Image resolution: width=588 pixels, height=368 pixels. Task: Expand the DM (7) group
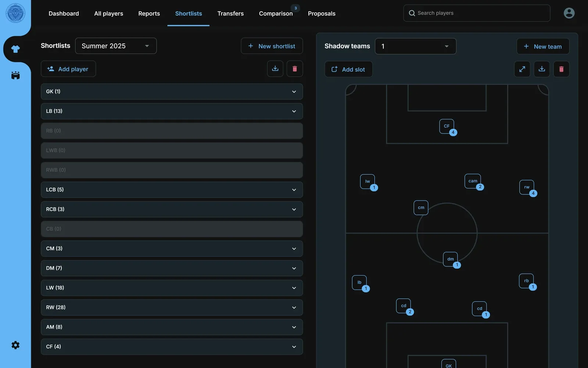(x=172, y=268)
